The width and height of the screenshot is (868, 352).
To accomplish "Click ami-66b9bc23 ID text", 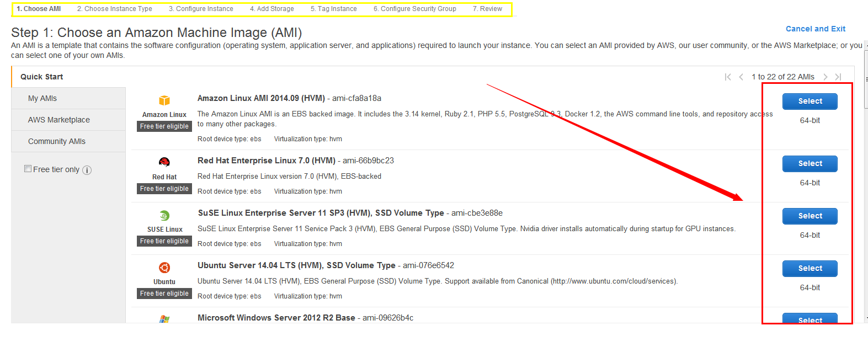I will tap(368, 161).
